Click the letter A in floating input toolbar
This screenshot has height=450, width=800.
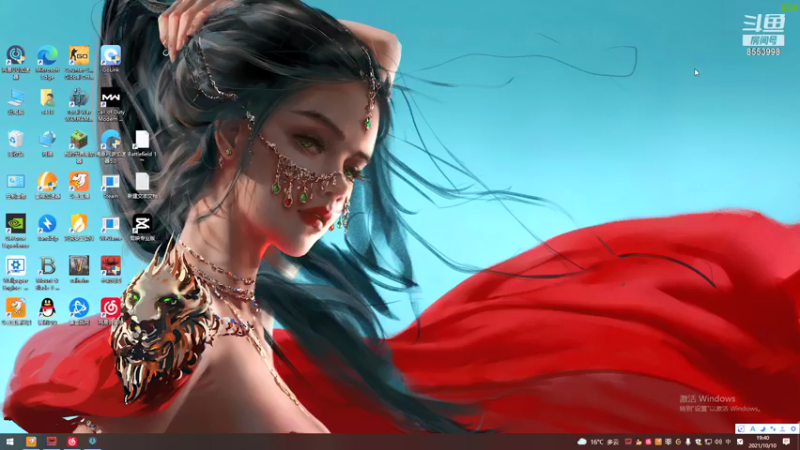click(x=752, y=429)
